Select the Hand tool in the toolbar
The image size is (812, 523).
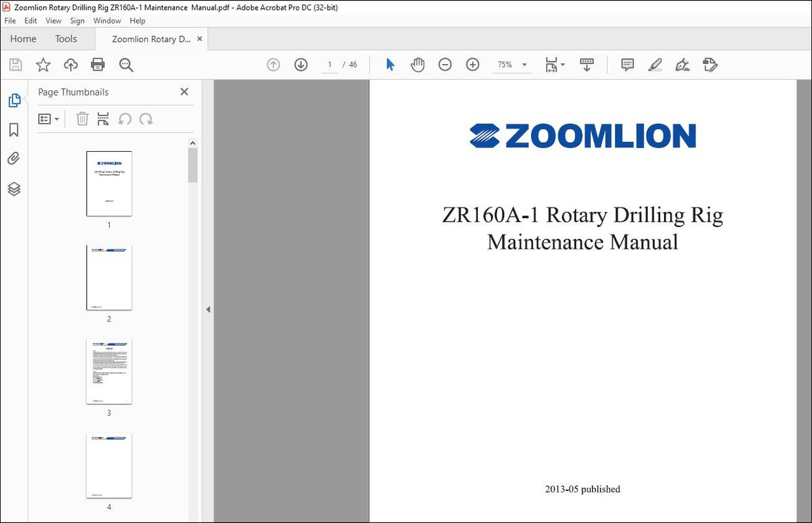pyautogui.click(x=417, y=64)
